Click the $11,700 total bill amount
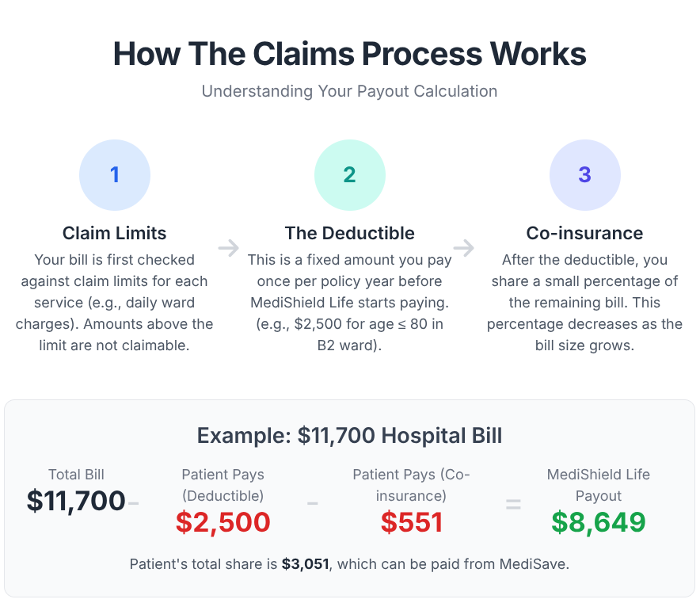The width and height of the screenshot is (700, 603). pyautogui.click(x=76, y=501)
